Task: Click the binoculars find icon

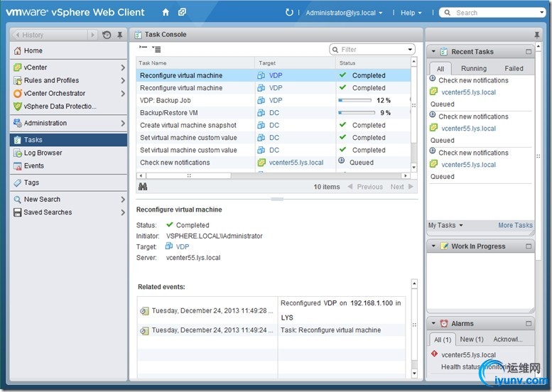Action: click(x=143, y=187)
